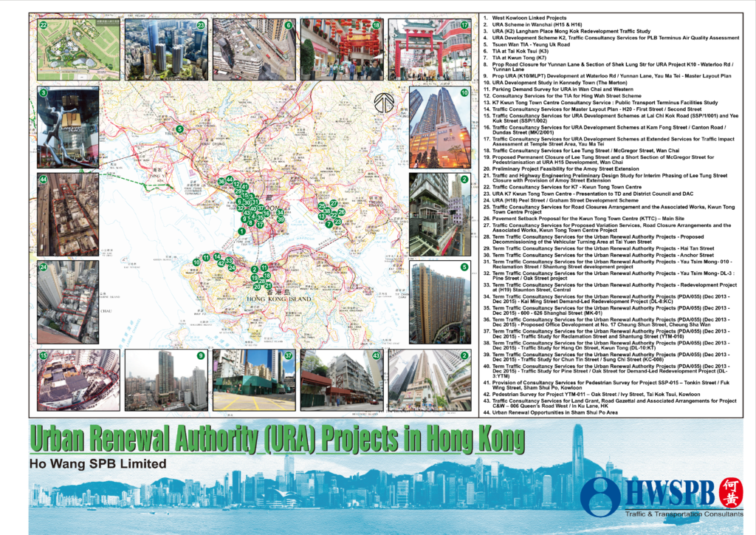Open residential towers photo numbered 9

[x=166, y=380]
